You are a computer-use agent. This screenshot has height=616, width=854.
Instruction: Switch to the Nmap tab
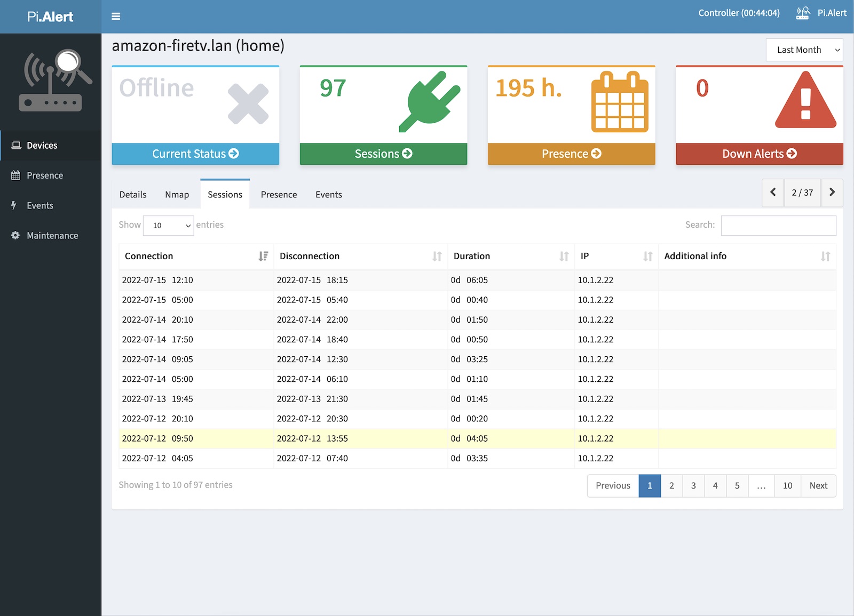(177, 195)
